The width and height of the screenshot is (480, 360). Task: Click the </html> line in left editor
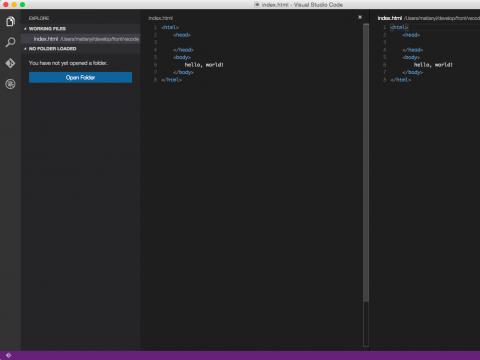[x=171, y=80]
